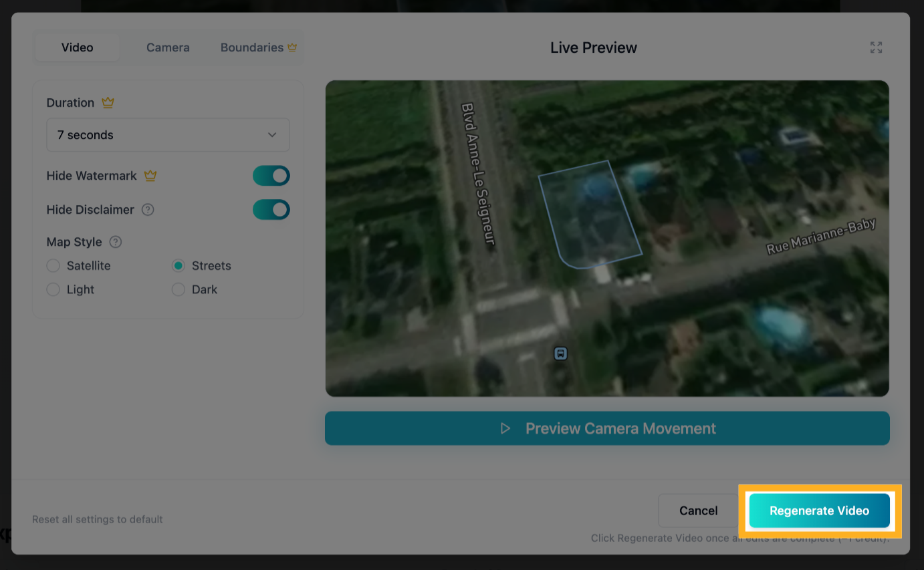Click the crown icon beside Duration
This screenshot has height=570, width=924.
[x=108, y=103]
